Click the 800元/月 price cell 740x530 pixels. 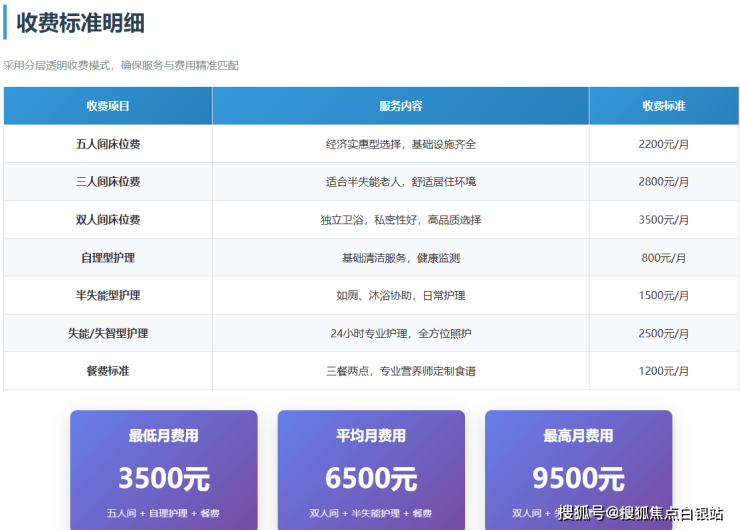click(x=664, y=258)
